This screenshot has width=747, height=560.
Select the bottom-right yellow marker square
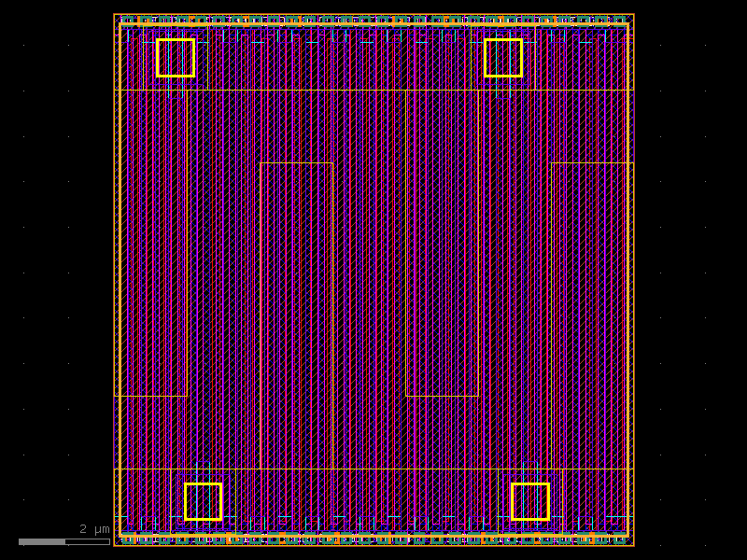click(x=529, y=498)
